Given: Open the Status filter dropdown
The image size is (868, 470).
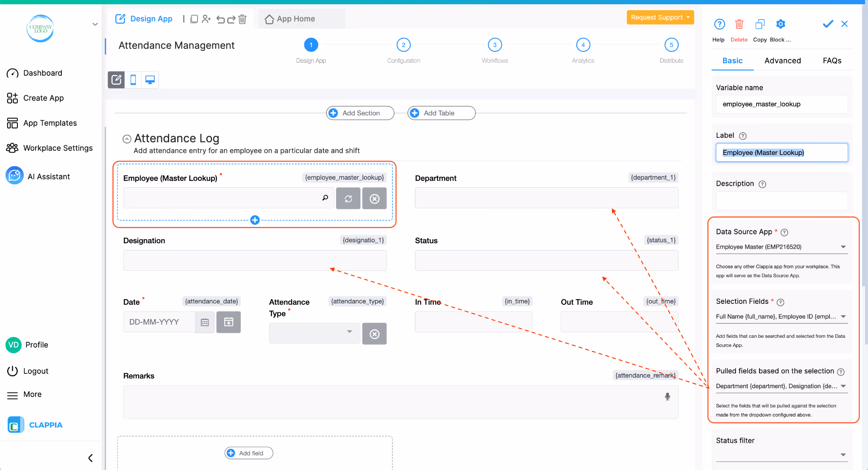Looking at the screenshot, I should [843, 454].
